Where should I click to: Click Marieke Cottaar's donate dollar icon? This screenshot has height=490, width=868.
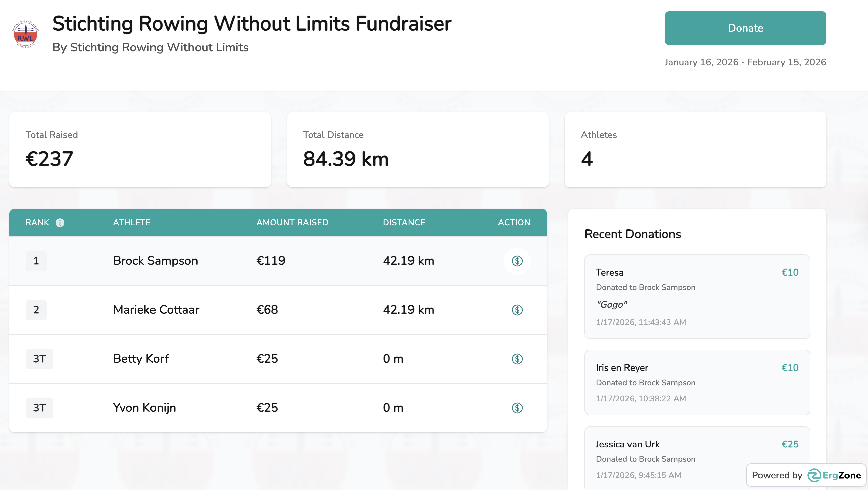(x=517, y=310)
